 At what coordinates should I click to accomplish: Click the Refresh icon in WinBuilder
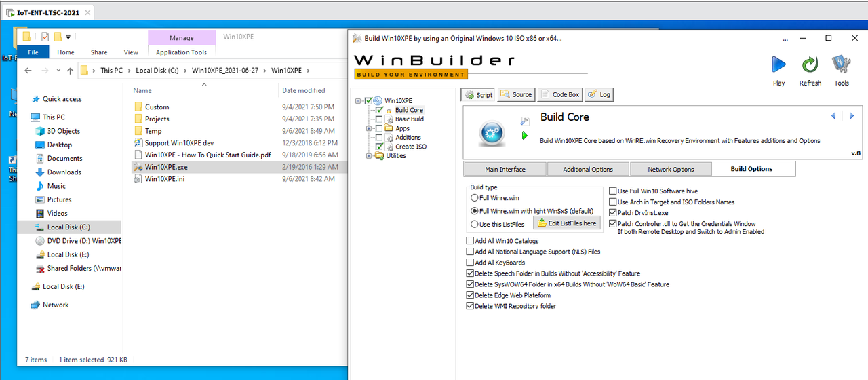click(x=810, y=65)
